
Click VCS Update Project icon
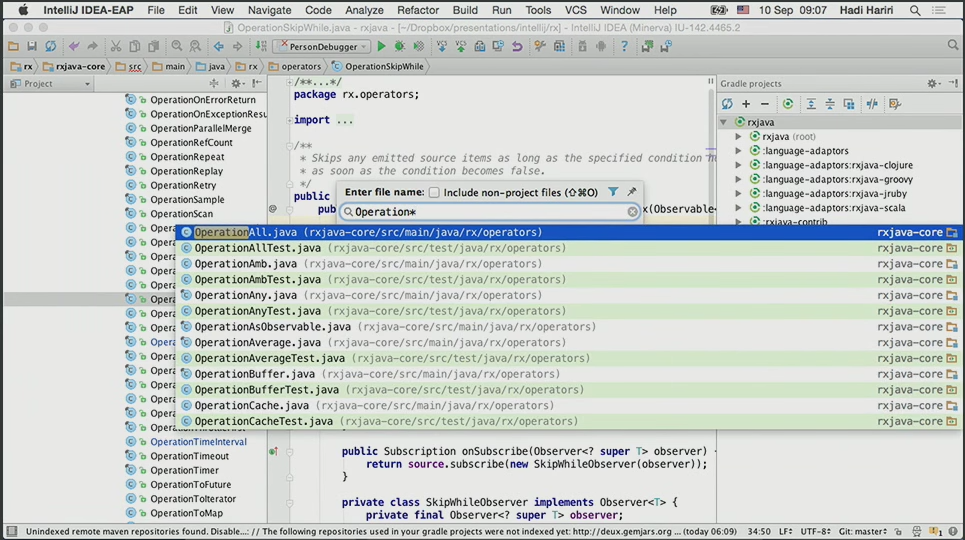[x=441, y=46]
